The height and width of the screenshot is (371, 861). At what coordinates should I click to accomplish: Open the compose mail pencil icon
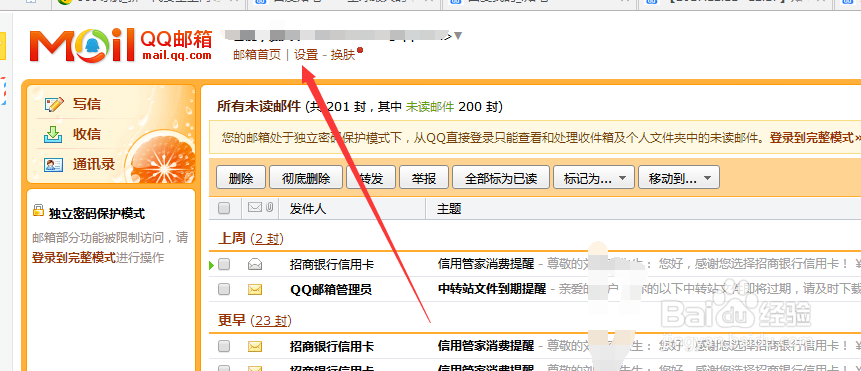[x=54, y=104]
